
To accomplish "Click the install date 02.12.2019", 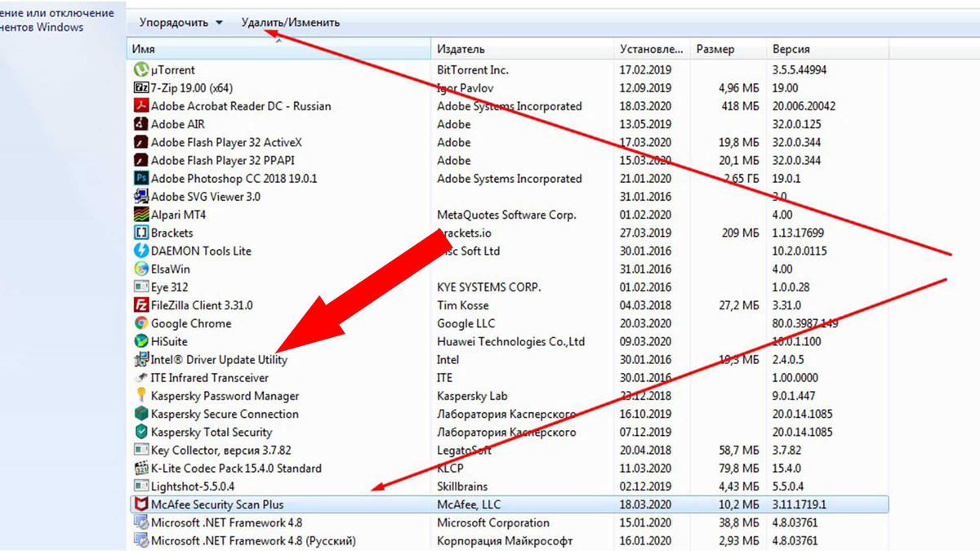I will coord(645,487).
